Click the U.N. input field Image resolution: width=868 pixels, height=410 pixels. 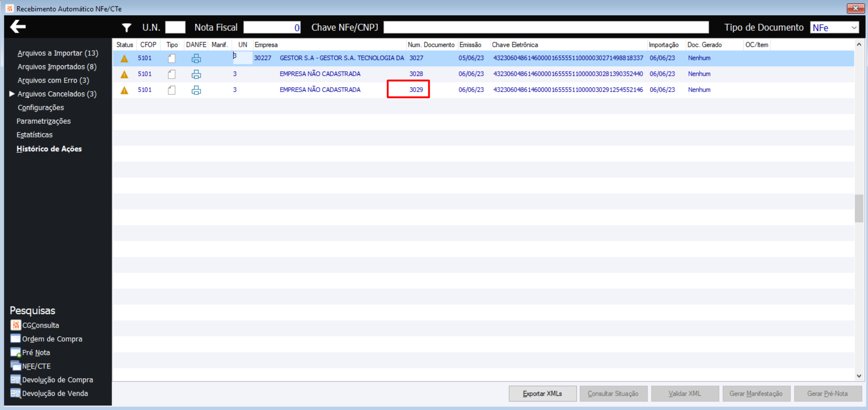tap(175, 27)
